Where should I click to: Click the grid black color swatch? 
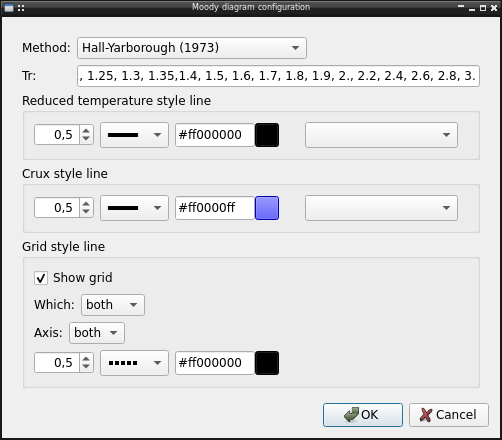(267, 363)
